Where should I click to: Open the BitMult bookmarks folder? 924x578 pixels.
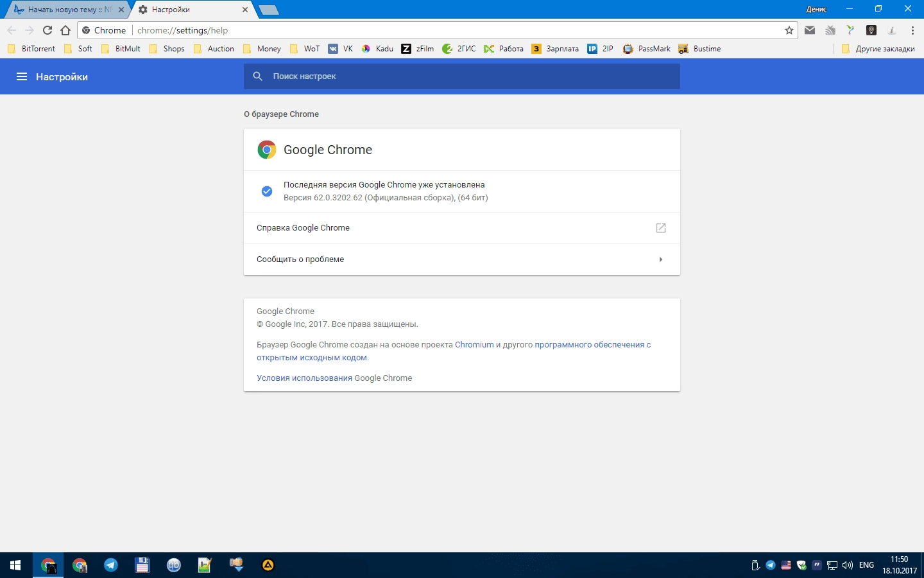pyautogui.click(x=121, y=49)
